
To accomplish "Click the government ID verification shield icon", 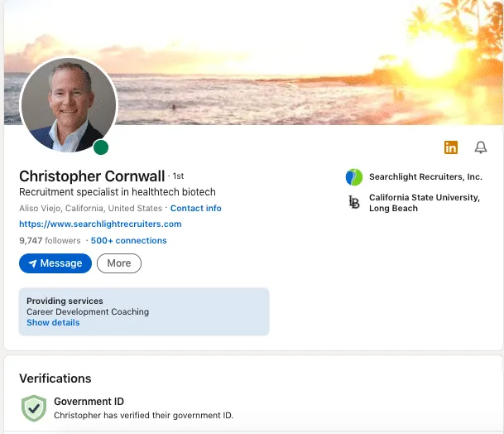I will tap(34, 408).
